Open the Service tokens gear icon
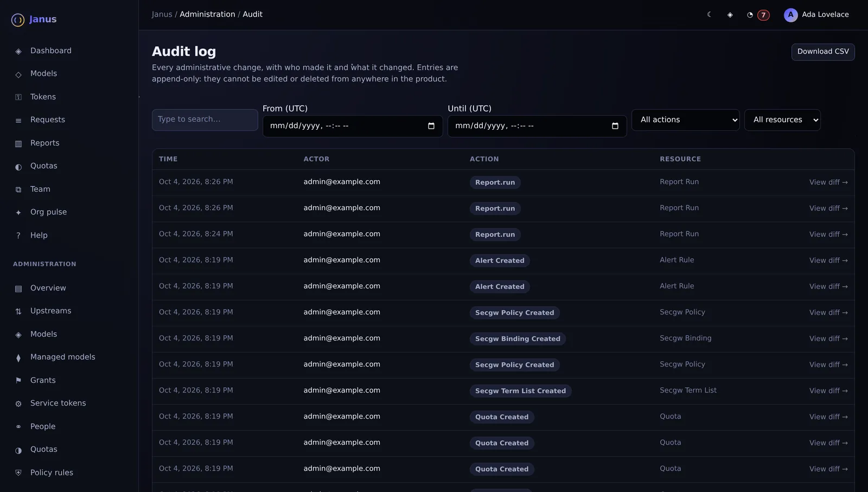 click(18, 403)
